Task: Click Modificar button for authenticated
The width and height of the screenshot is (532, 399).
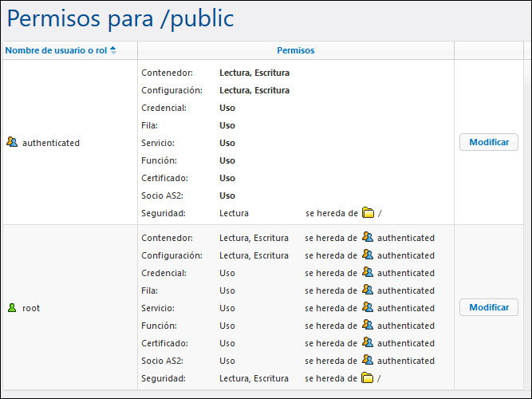Action: tap(489, 142)
